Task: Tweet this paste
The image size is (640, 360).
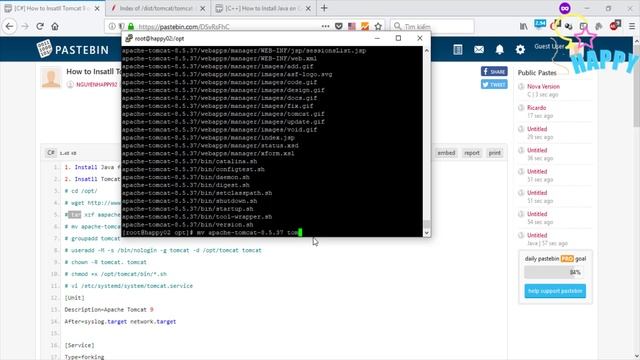Action: click(x=494, y=84)
